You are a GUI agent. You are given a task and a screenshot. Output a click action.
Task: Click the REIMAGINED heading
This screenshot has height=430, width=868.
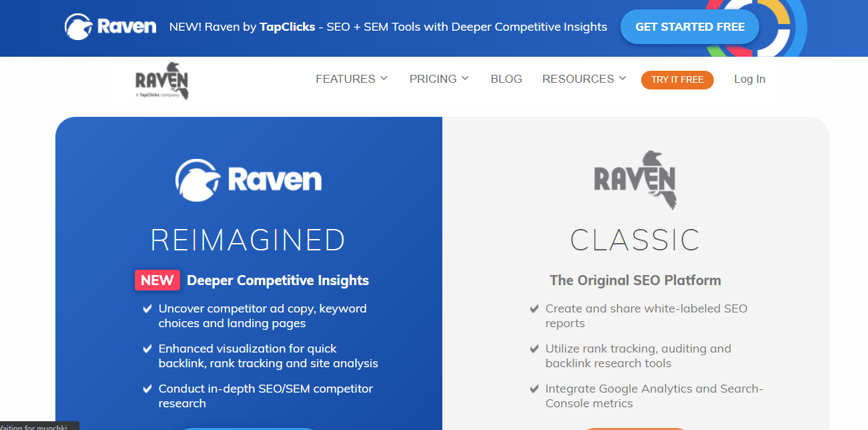click(x=248, y=240)
